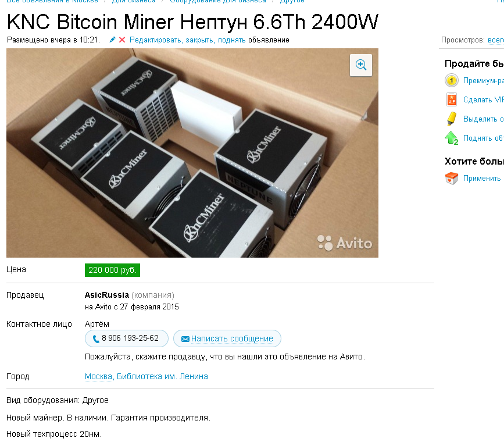Click the magnifier zoom icon on the photo
The image size is (504, 442).
[360, 65]
